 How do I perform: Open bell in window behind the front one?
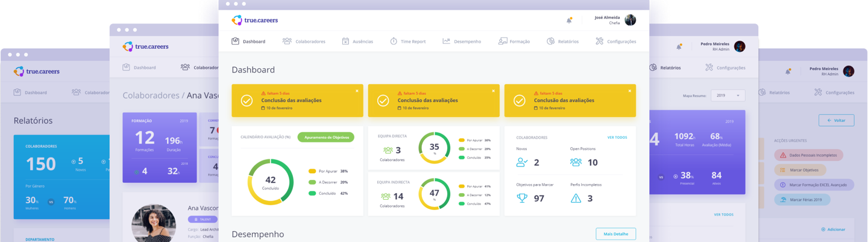[679, 46]
